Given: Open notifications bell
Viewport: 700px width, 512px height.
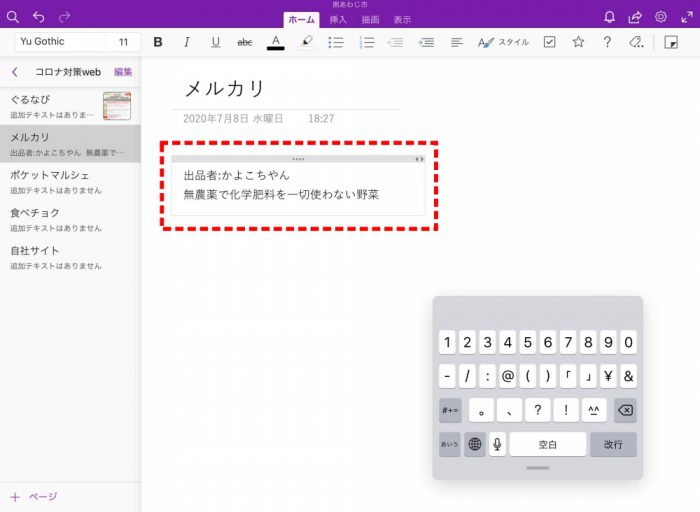Looking at the screenshot, I should (609, 17).
